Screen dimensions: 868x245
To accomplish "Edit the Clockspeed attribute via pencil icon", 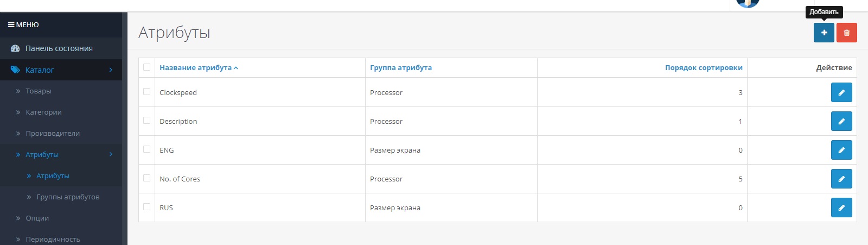I will (841, 92).
